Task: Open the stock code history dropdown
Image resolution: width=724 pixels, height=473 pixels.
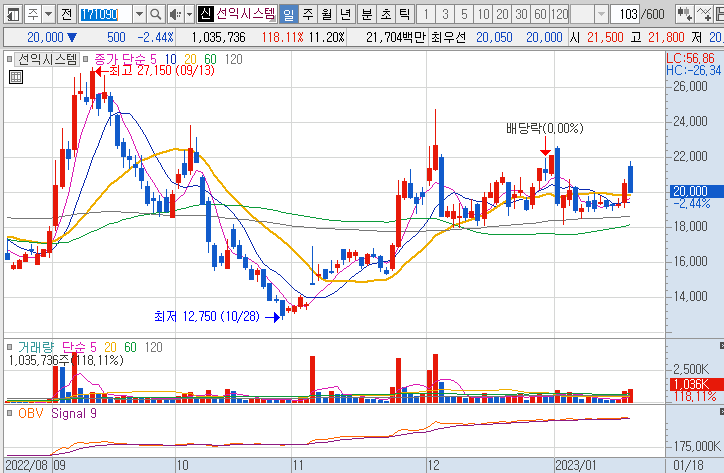Action: pyautogui.click(x=139, y=14)
